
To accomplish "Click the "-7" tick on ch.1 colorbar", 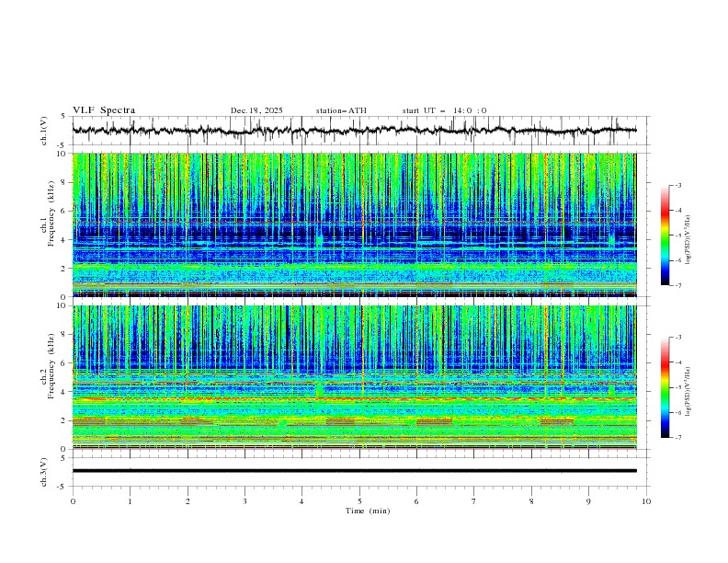I will [x=678, y=285].
